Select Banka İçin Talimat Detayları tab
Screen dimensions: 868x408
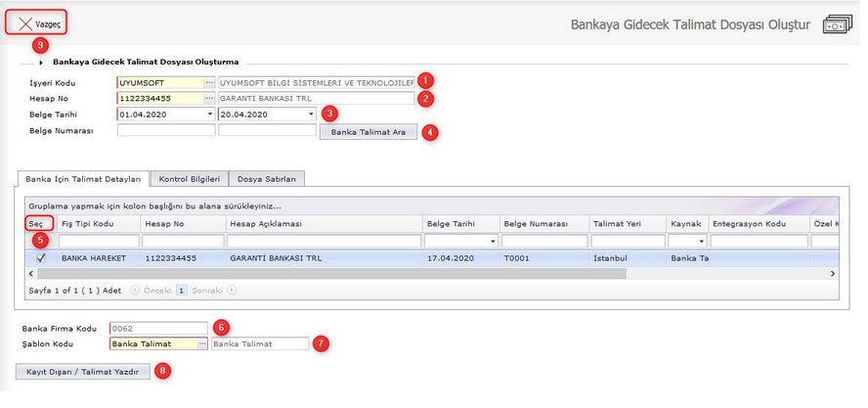(83, 178)
